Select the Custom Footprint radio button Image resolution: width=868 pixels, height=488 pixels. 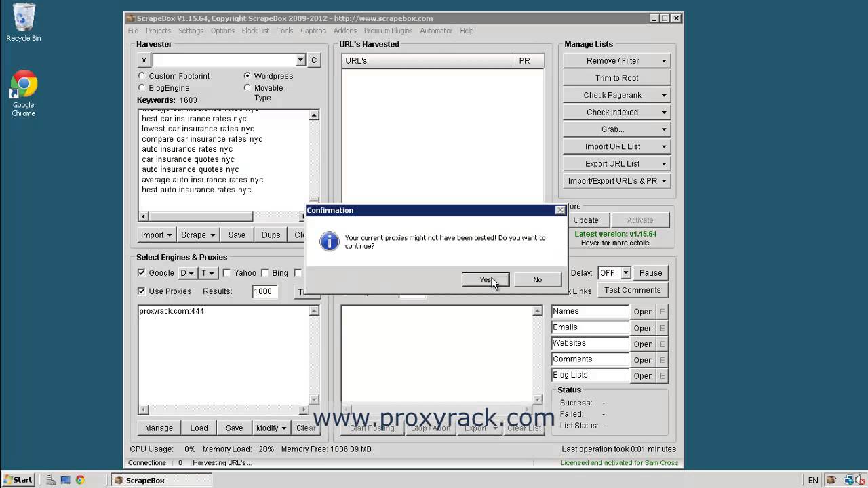(142, 76)
